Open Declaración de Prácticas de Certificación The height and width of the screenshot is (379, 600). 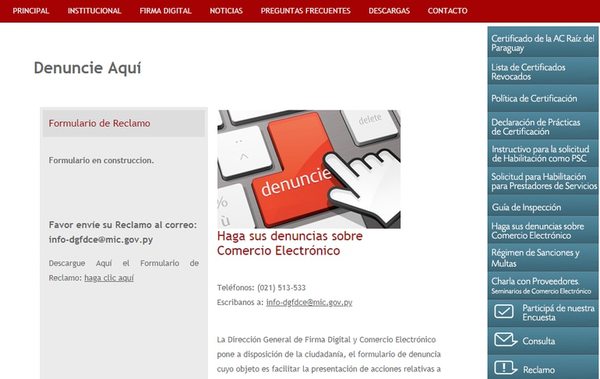[x=543, y=126]
